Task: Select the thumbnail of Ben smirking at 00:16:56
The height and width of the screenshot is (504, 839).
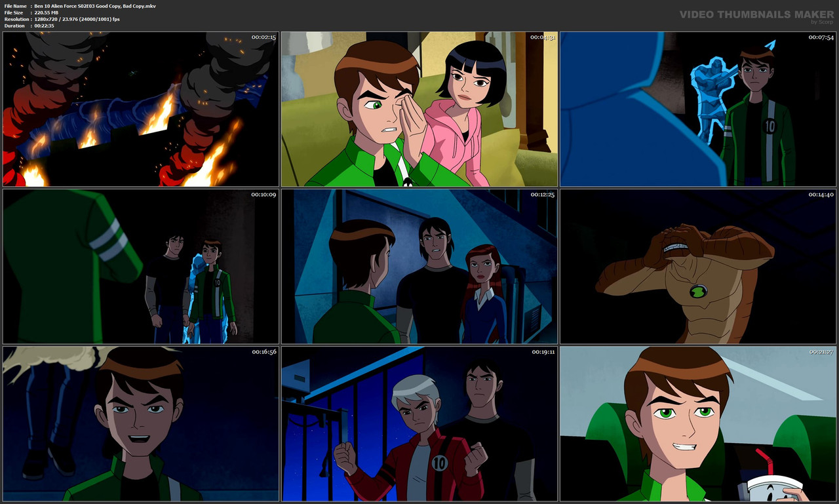Action: click(140, 423)
